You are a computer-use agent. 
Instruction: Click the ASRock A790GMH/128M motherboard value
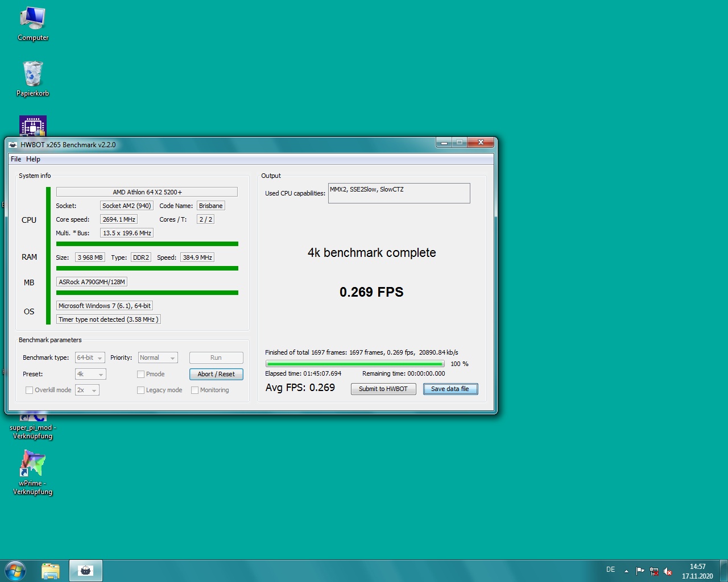click(92, 282)
